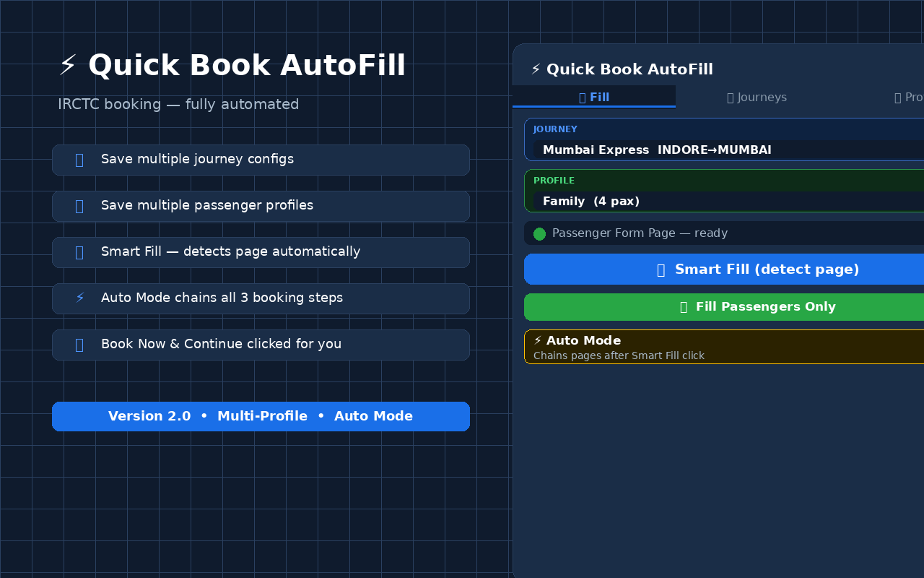The height and width of the screenshot is (578, 924).
Task: Click the large "Quick Book AutoFill" heading
Action: (247, 65)
